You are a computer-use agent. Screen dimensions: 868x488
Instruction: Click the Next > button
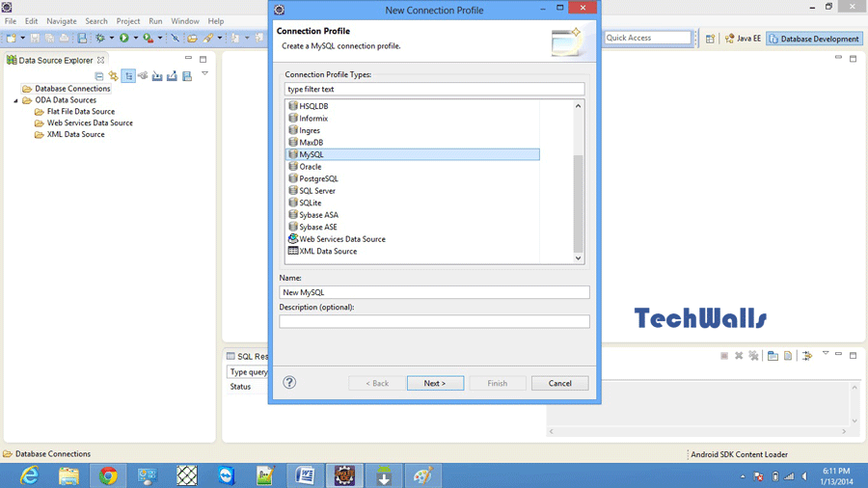pyautogui.click(x=435, y=383)
